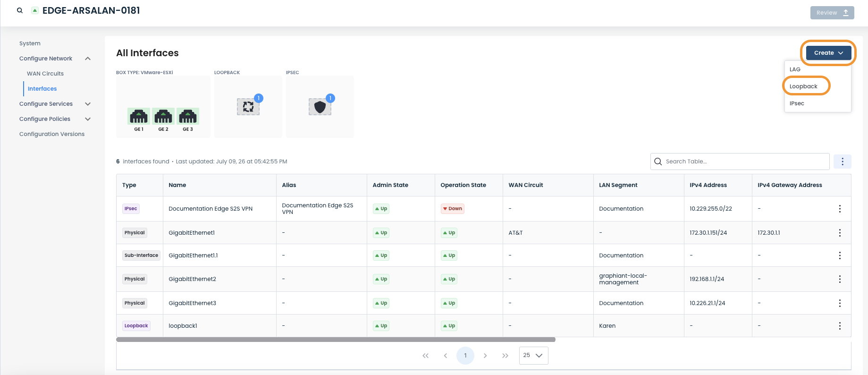The image size is (868, 375).
Task: Click the Sub-Interface type badge
Action: (x=141, y=256)
